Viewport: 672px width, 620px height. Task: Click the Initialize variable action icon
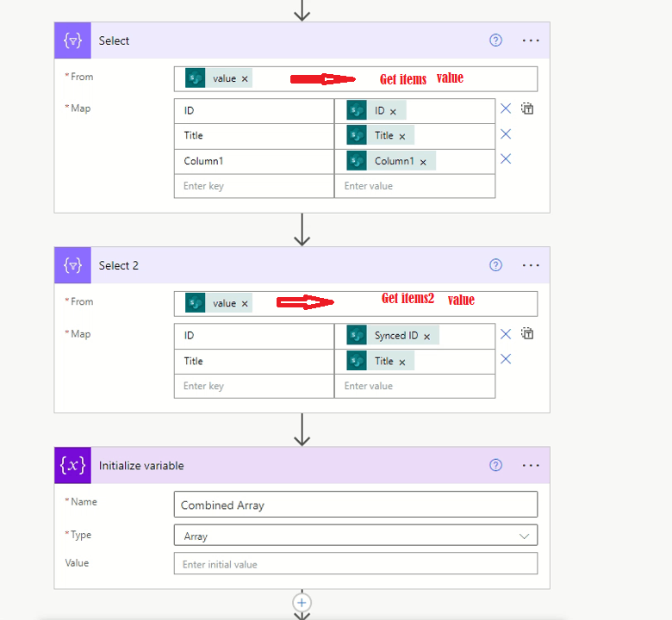click(x=73, y=465)
